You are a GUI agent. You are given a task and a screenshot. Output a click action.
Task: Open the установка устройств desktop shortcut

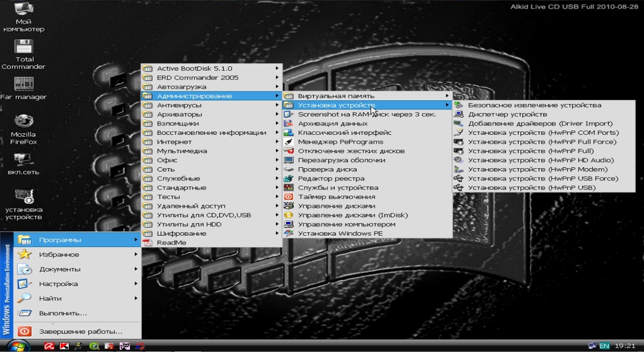coord(24,204)
